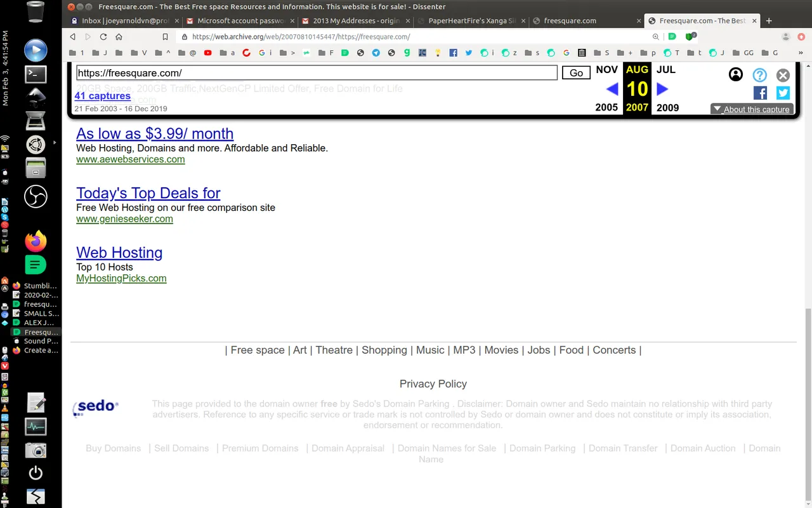Go to next capture with right blue arrow
Viewport: 812px width, 508px height.
pyautogui.click(x=662, y=89)
